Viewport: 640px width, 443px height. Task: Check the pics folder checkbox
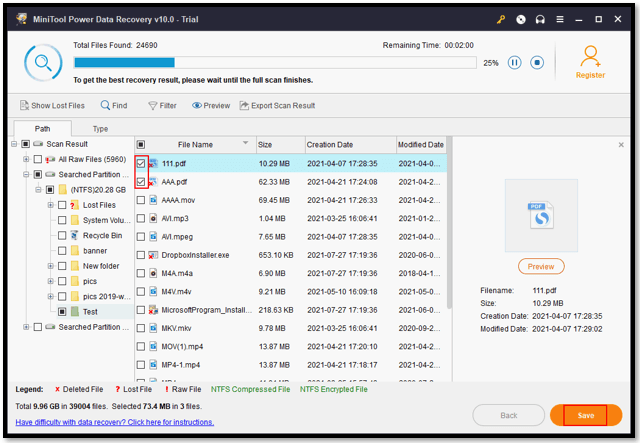pyautogui.click(x=62, y=281)
